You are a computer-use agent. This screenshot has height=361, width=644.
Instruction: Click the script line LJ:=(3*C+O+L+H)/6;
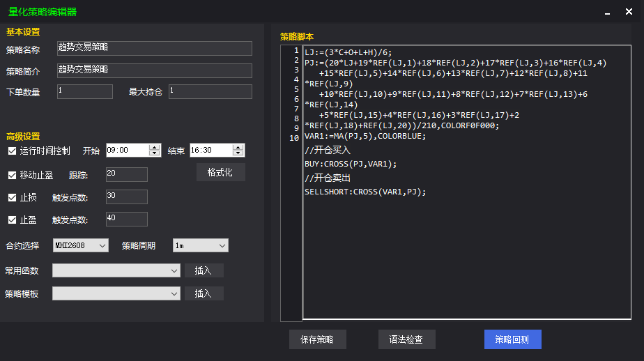(348, 52)
